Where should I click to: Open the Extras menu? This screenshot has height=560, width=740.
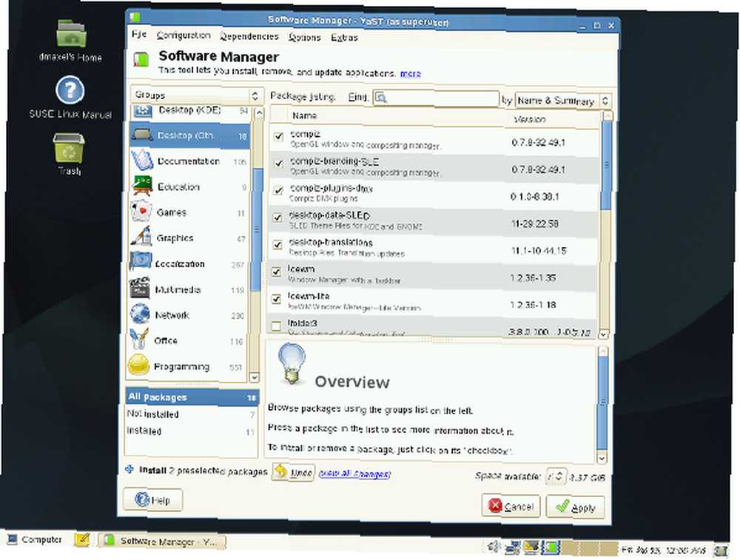(x=344, y=38)
